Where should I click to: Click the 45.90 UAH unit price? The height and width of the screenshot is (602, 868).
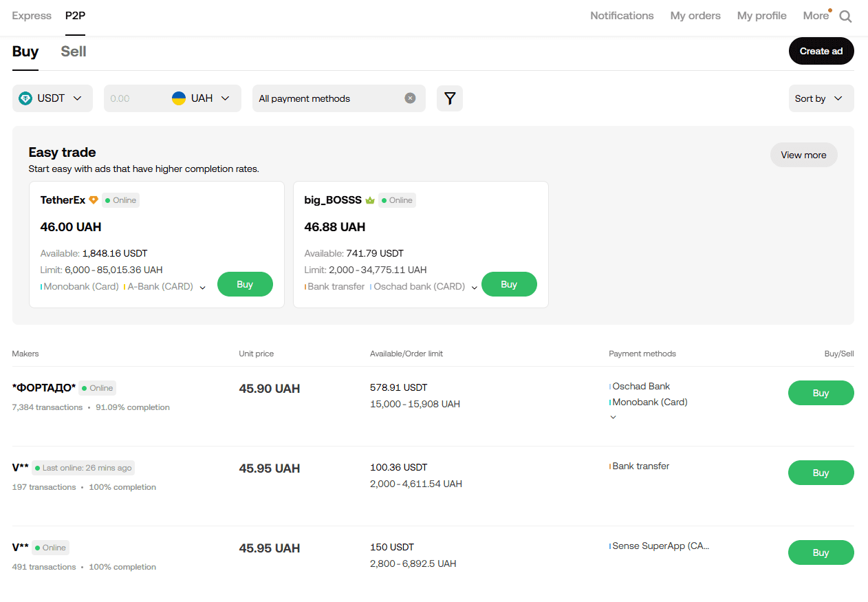coord(270,389)
